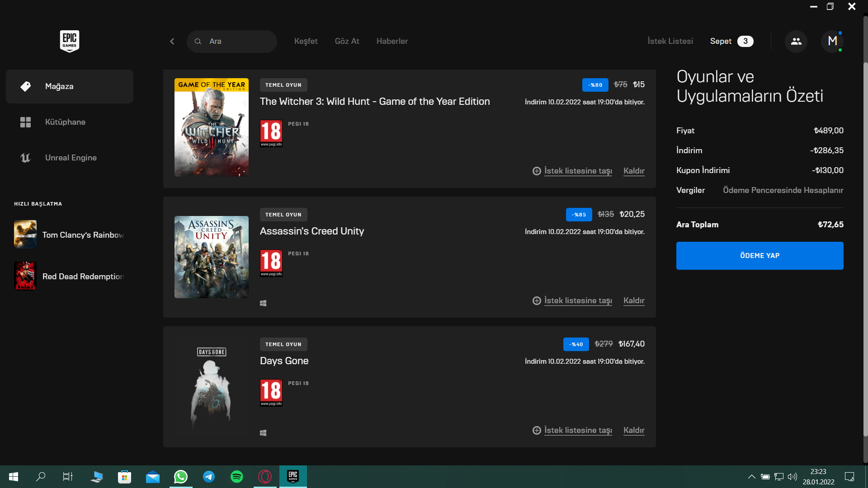Viewport: 868px width, 488px height.
Task: Open İstek Listesi
Action: click(x=670, y=41)
